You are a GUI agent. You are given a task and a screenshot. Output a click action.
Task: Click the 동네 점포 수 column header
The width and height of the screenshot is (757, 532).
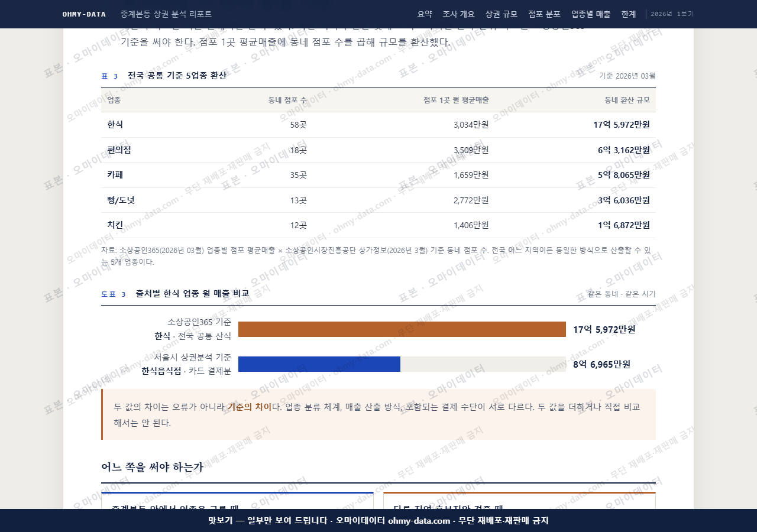coord(287,100)
